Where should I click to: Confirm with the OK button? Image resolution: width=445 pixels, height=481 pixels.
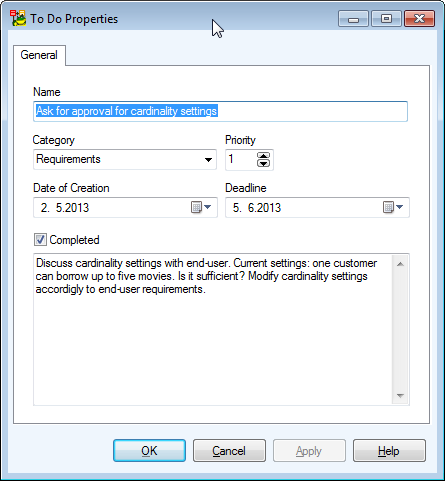pyautogui.click(x=149, y=451)
